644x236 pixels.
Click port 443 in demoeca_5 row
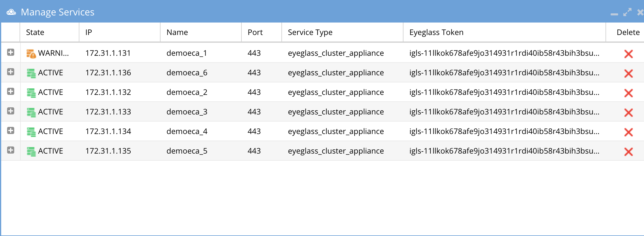point(254,151)
